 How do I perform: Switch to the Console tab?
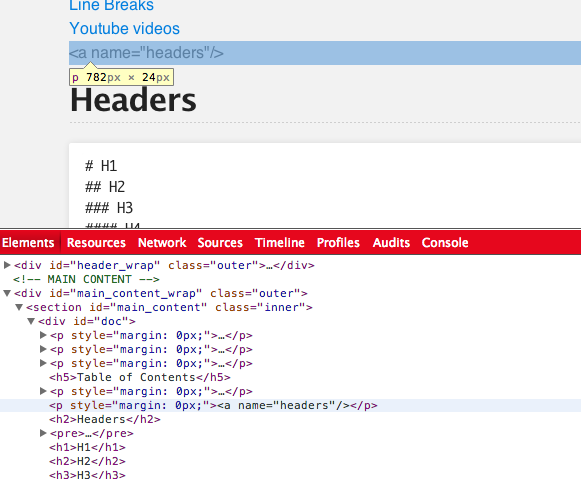pyautogui.click(x=445, y=243)
